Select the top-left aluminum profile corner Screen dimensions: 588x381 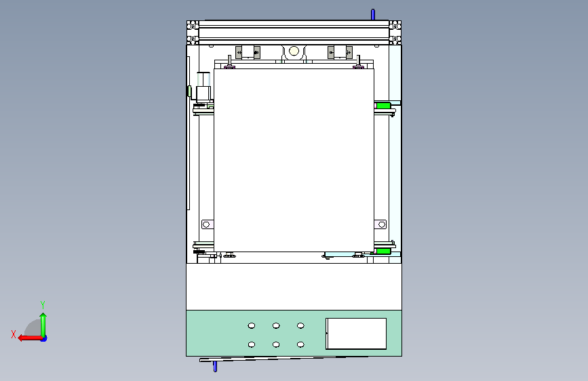point(193,33)
